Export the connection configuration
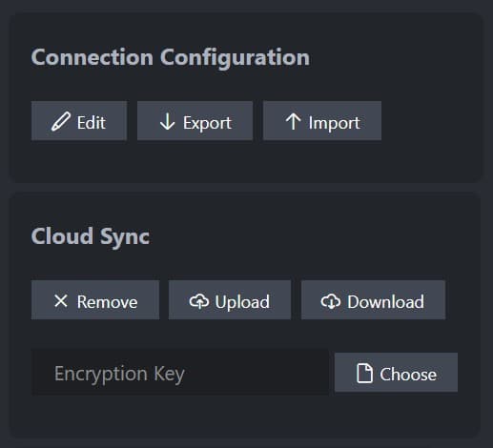 pos(195,121)
